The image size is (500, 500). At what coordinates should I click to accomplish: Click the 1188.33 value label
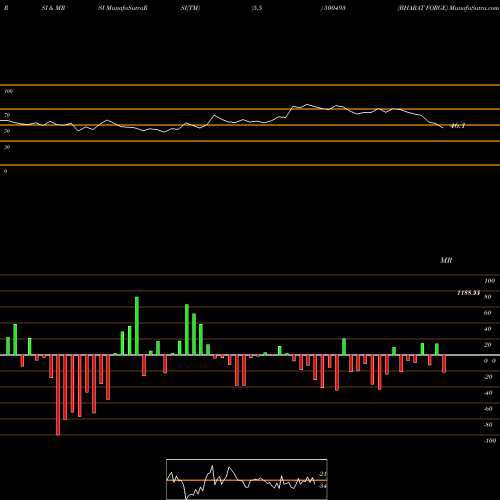468,293
